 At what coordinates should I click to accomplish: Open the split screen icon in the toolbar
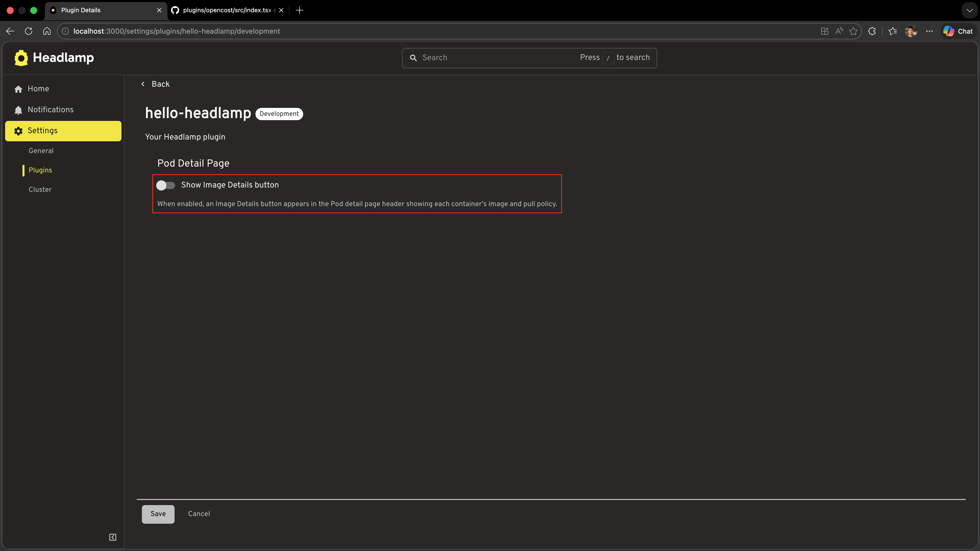[824, 31]
